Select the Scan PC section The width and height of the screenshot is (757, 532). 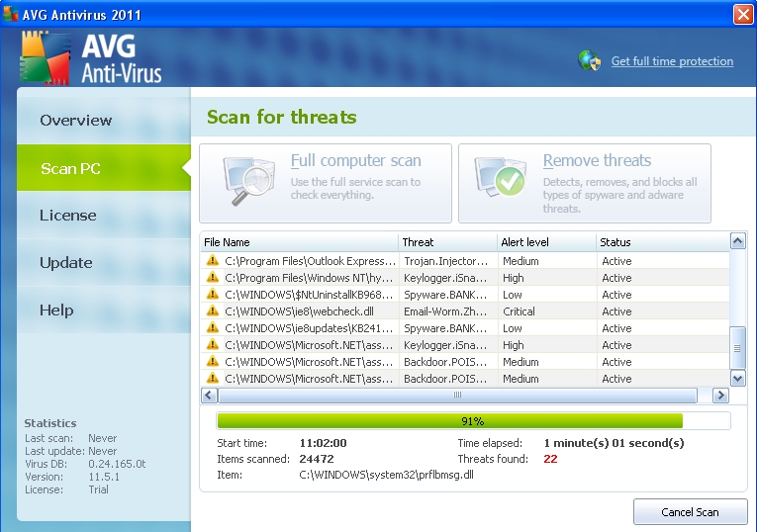point(104,168)
